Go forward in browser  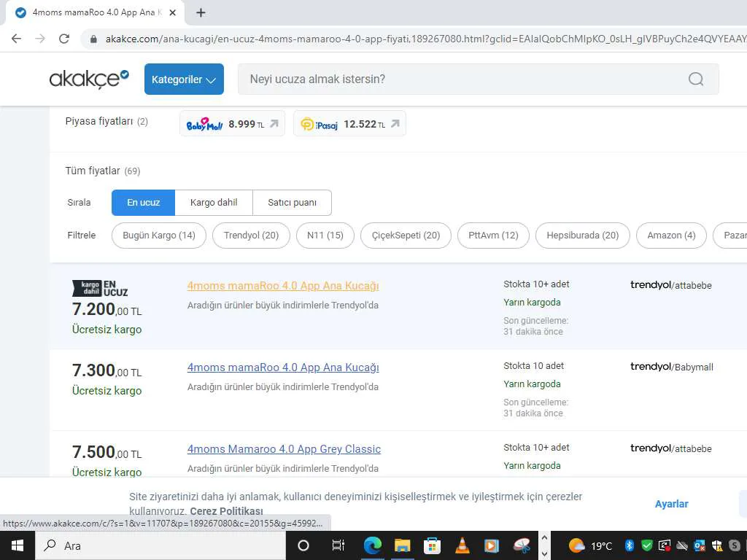[41, 39]
